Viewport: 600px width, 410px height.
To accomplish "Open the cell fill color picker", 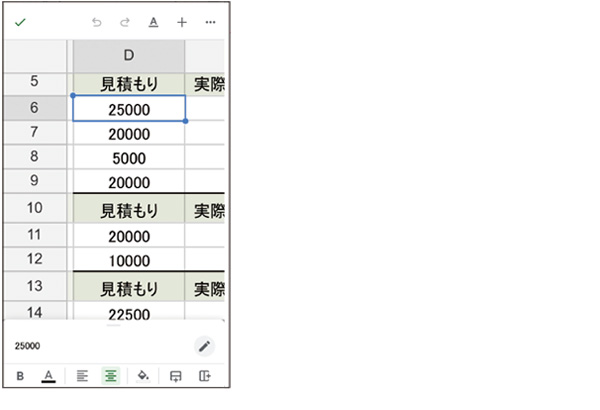I will coord(143,376).
